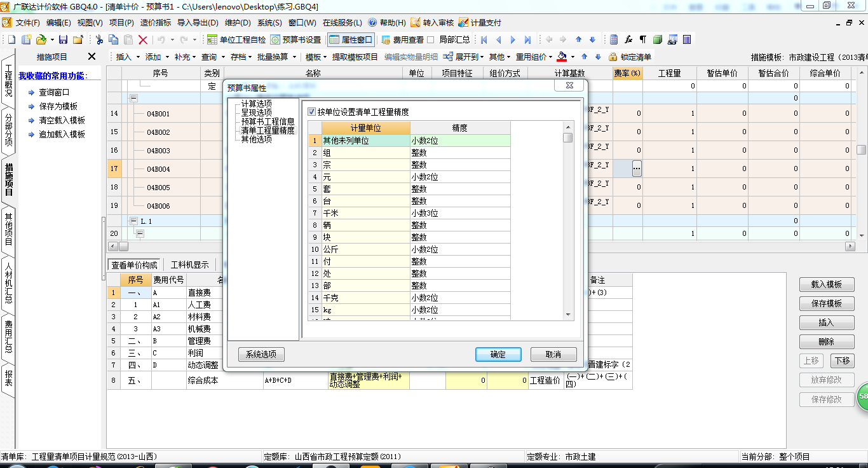Click the Open folder icon

click(41, 39)
